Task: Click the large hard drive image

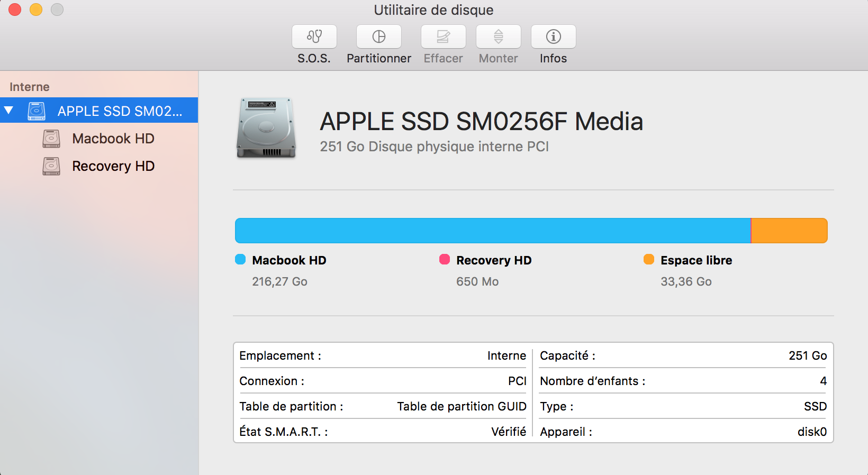Action: tap(266, 127)
